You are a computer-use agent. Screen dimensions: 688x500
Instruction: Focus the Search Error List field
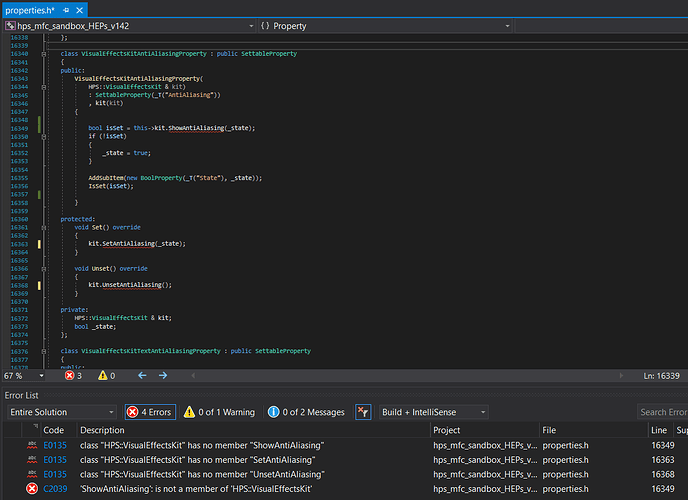pos(663,412)
